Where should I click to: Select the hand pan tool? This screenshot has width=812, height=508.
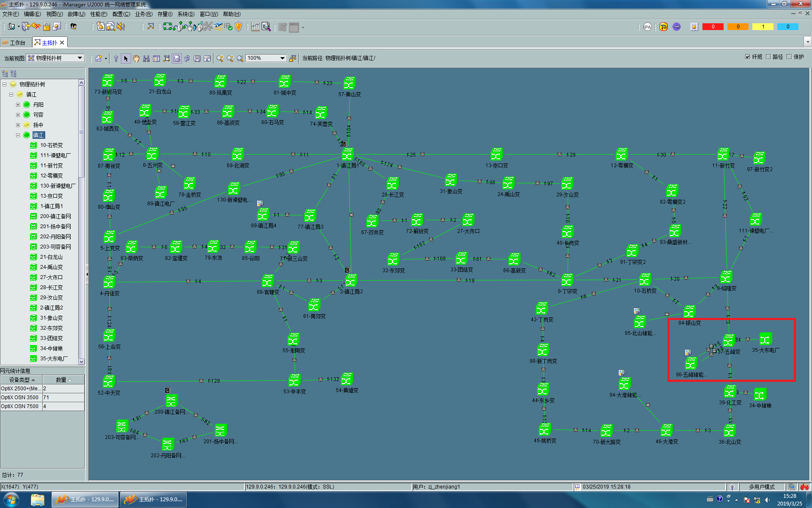tap(136, 58)
